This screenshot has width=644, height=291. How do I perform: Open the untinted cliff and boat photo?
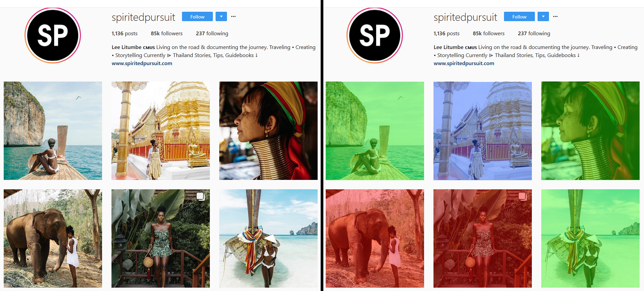tap(53, 131)
